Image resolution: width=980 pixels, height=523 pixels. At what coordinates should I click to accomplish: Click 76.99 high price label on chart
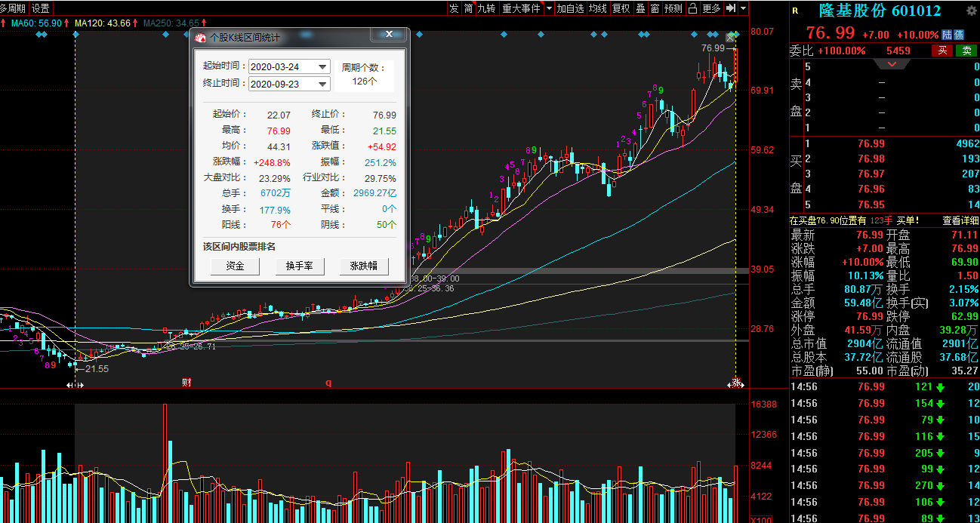point(712,48)
